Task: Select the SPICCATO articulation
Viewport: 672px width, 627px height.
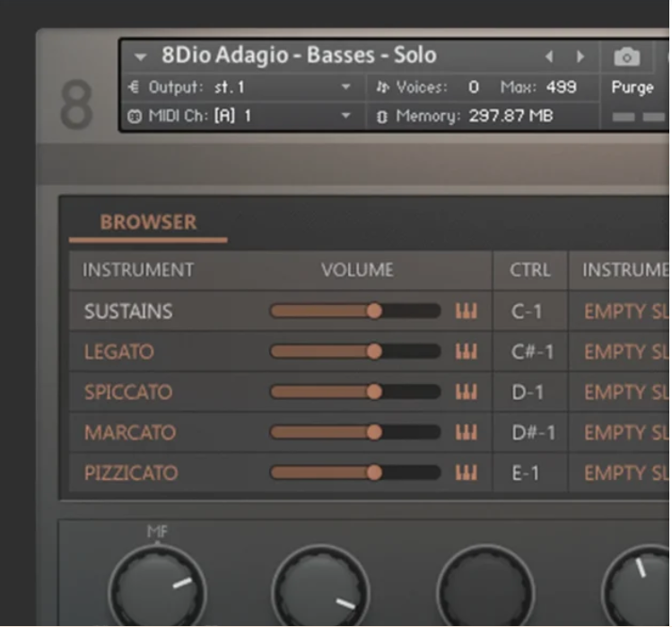Action: coord(128,392)
